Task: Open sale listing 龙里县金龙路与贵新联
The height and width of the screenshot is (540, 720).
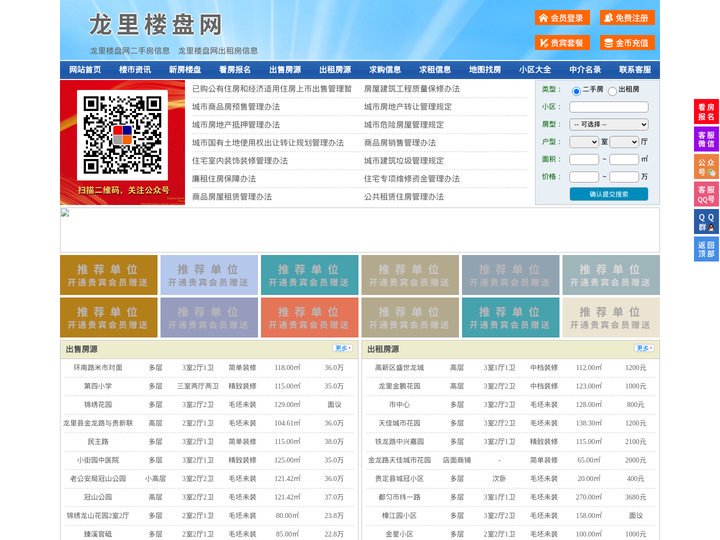Action: pyautogui.click(x=98, y=423)
